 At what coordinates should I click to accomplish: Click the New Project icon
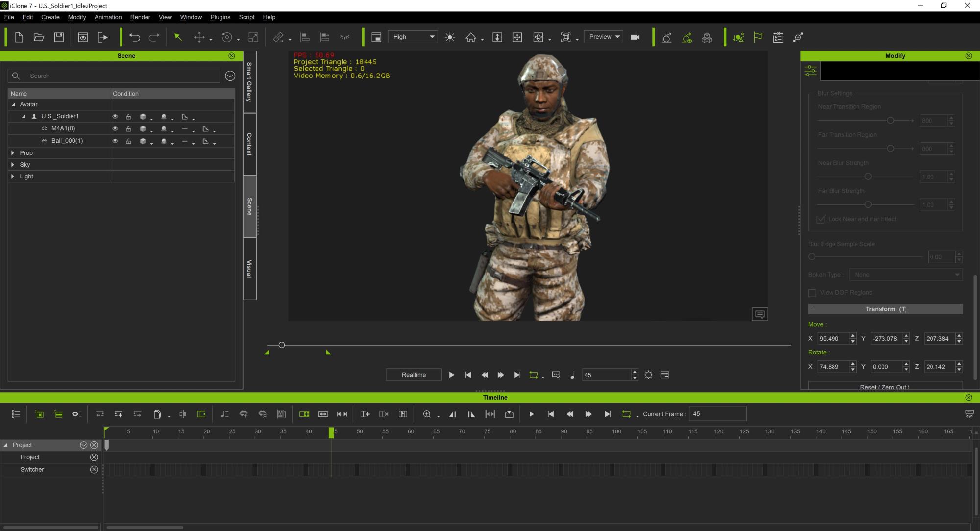click(x=19, y=37)
